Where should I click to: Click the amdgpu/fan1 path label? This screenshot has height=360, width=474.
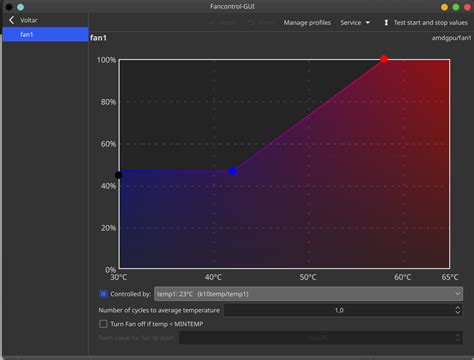tap(452, 38)
